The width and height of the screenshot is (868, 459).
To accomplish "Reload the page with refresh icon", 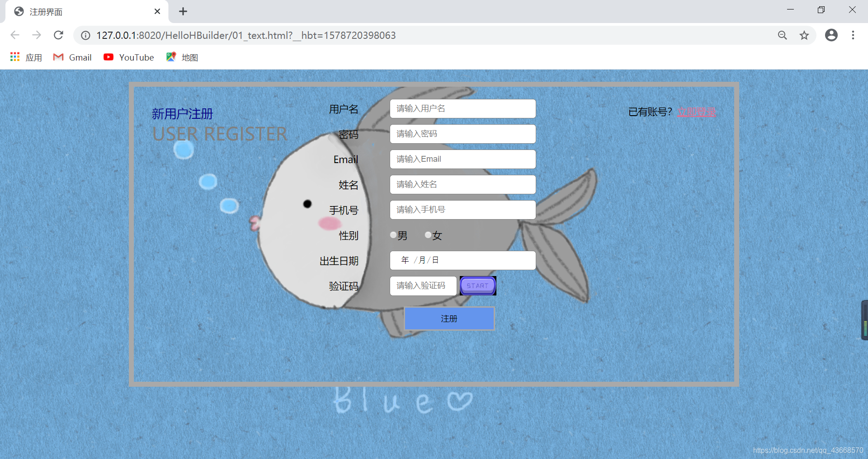I will tap(58, 35).
